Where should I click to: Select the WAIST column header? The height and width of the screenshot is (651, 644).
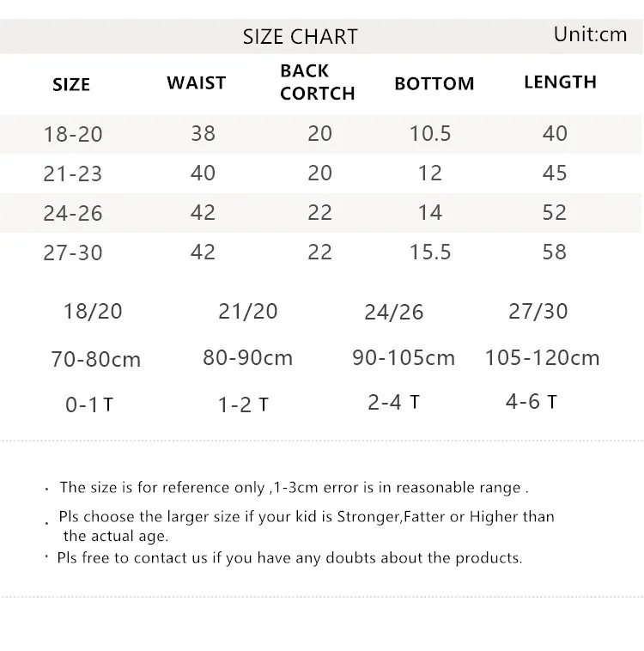click(197, 83)
